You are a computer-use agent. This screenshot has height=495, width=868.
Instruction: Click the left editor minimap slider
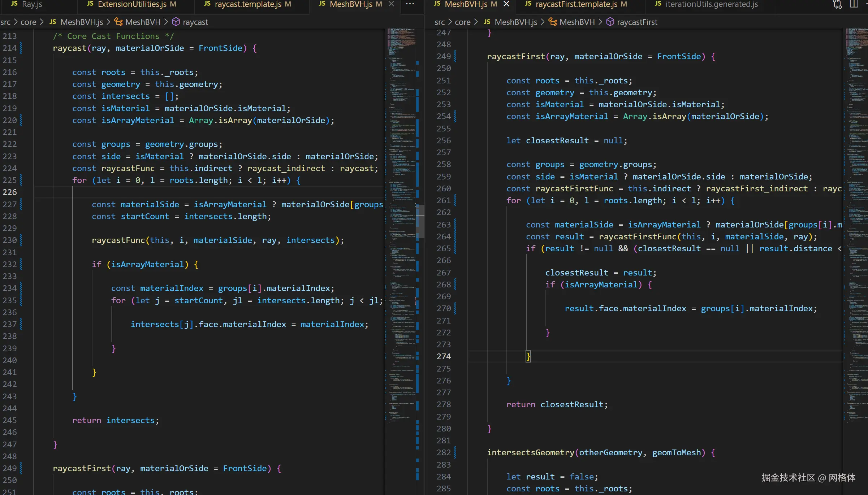coord(420,221)
